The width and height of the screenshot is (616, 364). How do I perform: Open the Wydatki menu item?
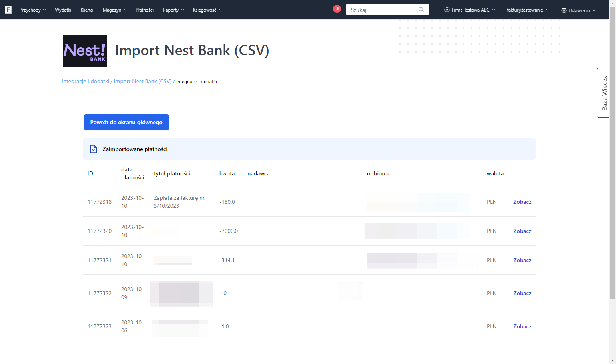[63, 10]
